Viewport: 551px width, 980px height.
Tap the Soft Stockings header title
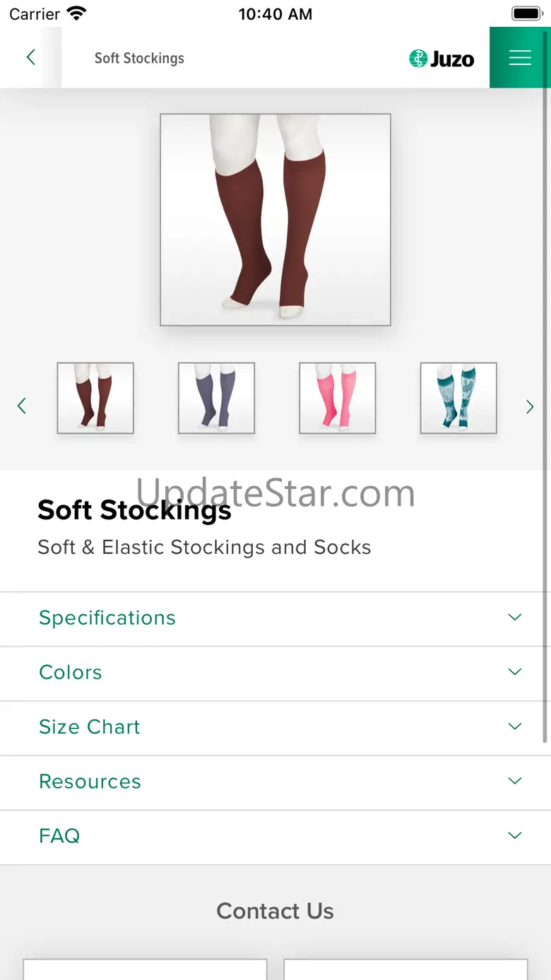click(x=139, y=58)
